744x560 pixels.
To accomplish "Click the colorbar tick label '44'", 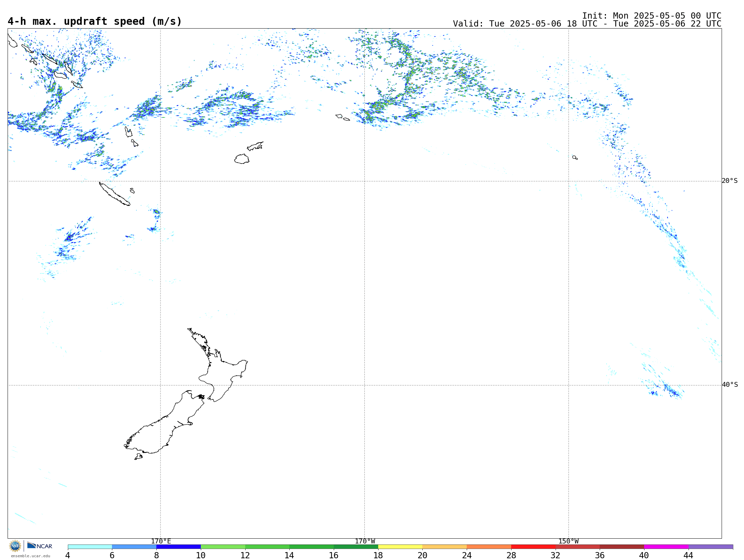I will [689, 555].
